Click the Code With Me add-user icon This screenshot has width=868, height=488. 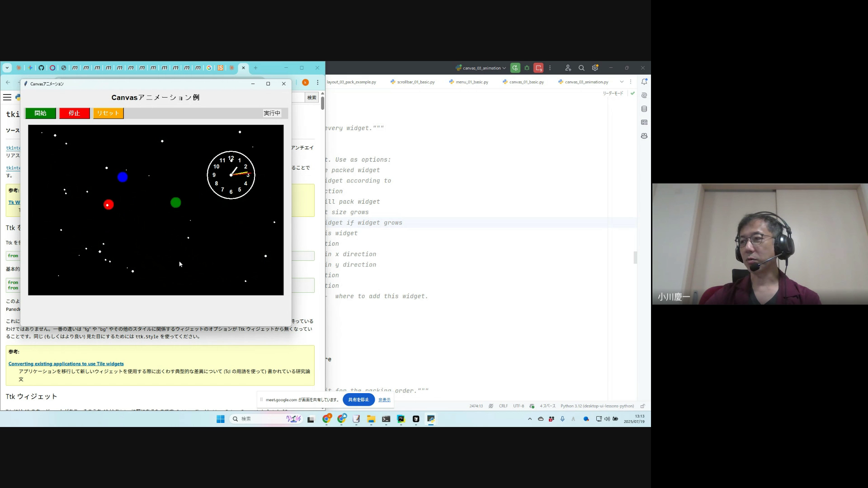point(568,68)
